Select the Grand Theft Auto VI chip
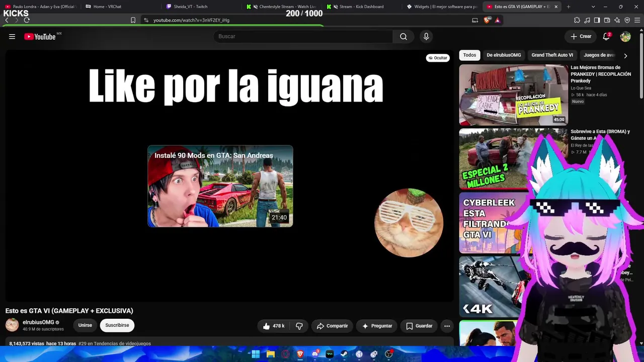 [x=552, y=55]
